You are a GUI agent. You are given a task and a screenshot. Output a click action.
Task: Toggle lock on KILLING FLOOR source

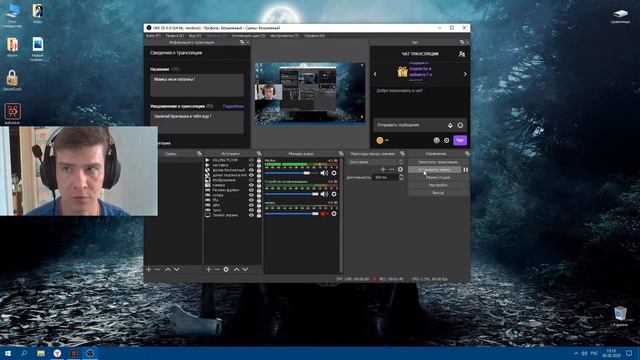click(x=259, y=160)
